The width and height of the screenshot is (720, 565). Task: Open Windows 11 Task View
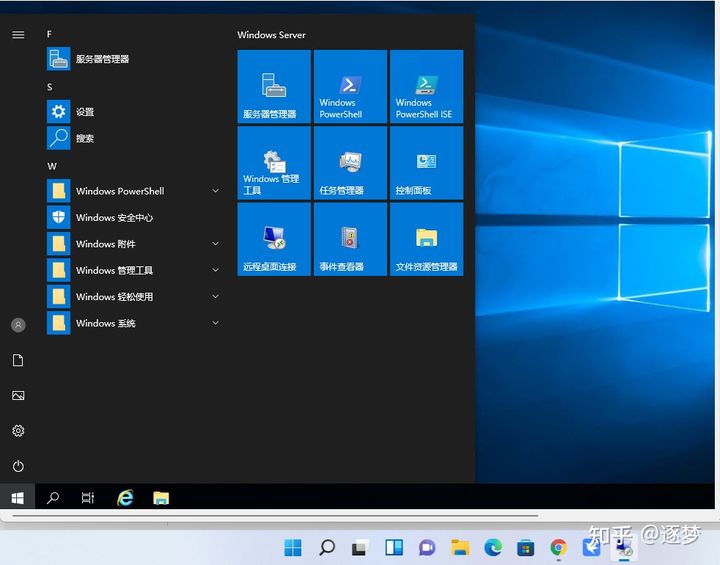360,548
